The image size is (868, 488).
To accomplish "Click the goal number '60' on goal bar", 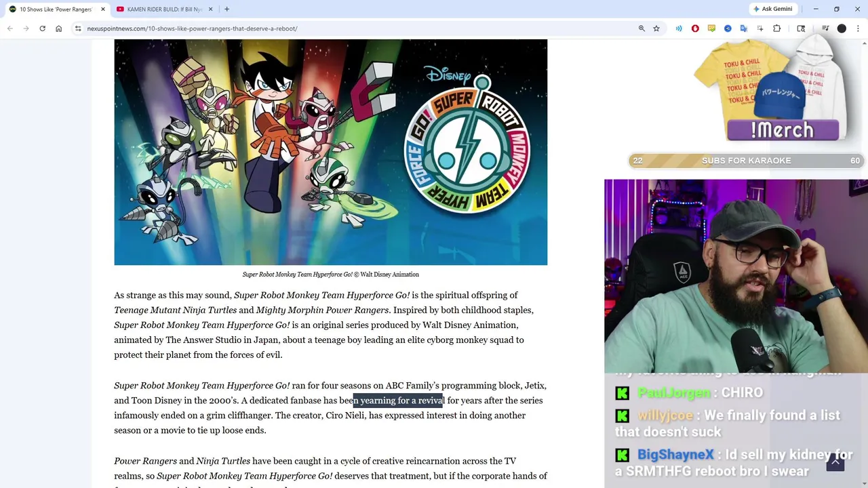I will pos(855,161).
